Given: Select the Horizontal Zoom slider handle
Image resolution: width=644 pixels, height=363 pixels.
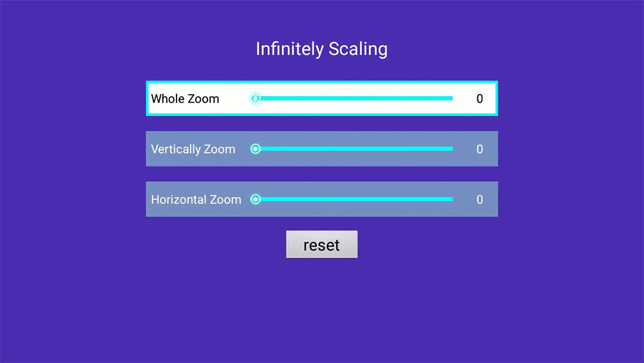Looking at the screenshot, I should [256, 199].
